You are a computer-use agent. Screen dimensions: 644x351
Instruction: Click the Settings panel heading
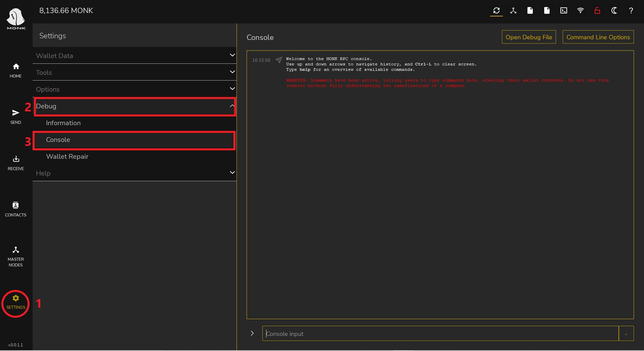click(x=53, y=36)
